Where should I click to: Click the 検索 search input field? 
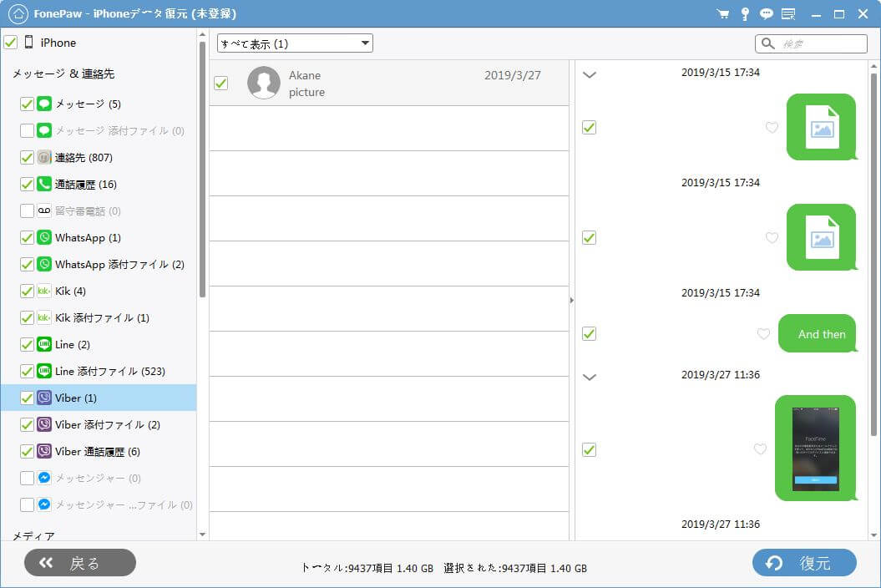(812, 43)
